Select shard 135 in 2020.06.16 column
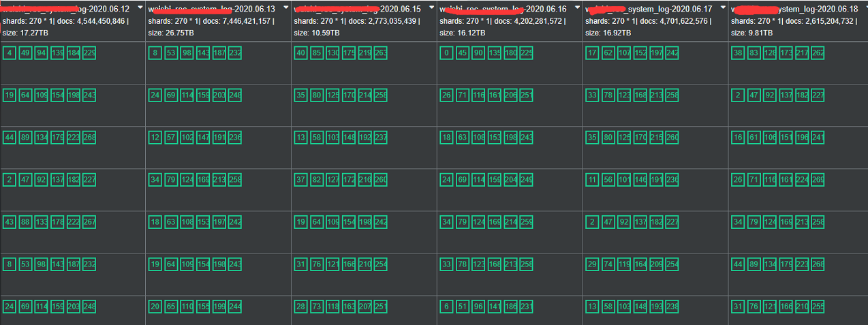The width and height of the screenshot is (868, 325). pos(495,53)
